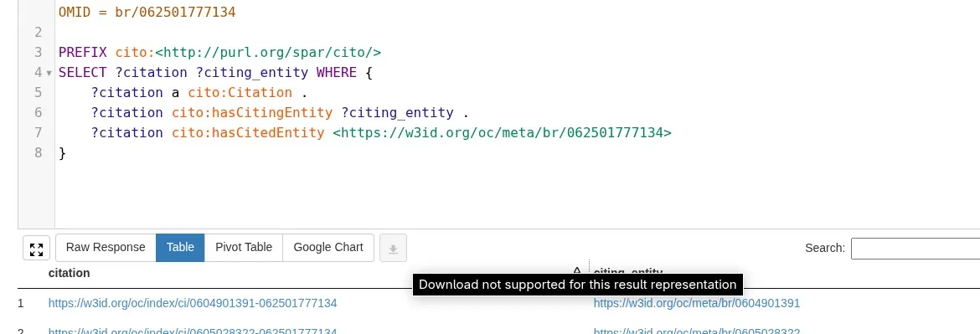
Task: Click the row number 1 cell
Action: click(x=21, y=303)
